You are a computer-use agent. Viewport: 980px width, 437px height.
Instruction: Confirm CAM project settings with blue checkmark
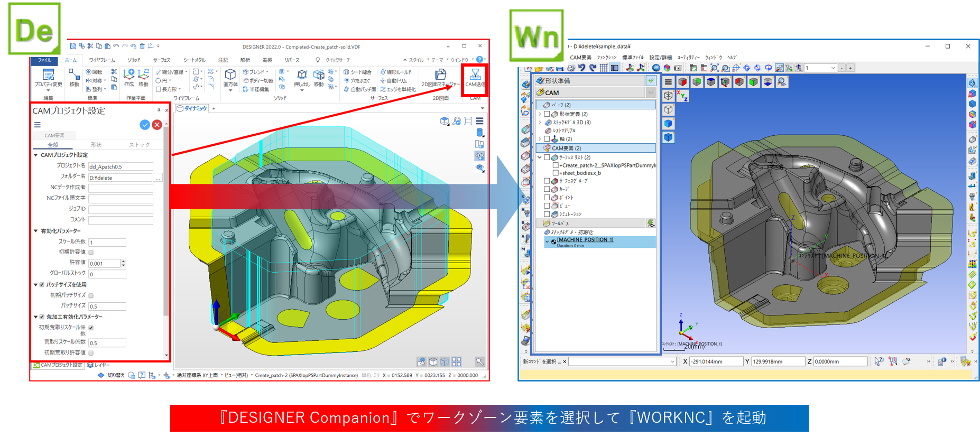coord(144,125)
